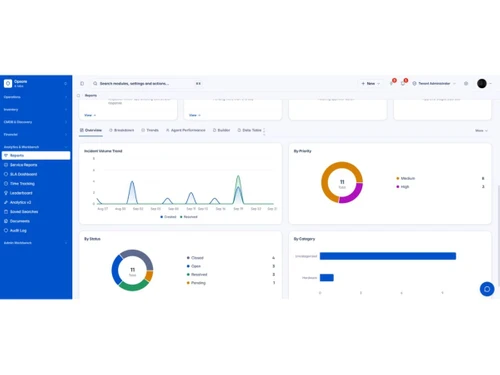Collapse the Analytics & Workbench section
500x375 pixels.
[36, 147]
